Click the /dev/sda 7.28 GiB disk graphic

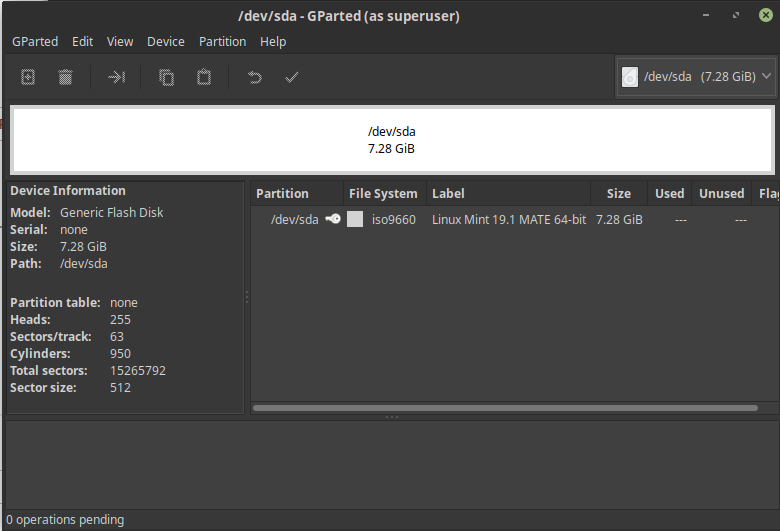point(391,140)
